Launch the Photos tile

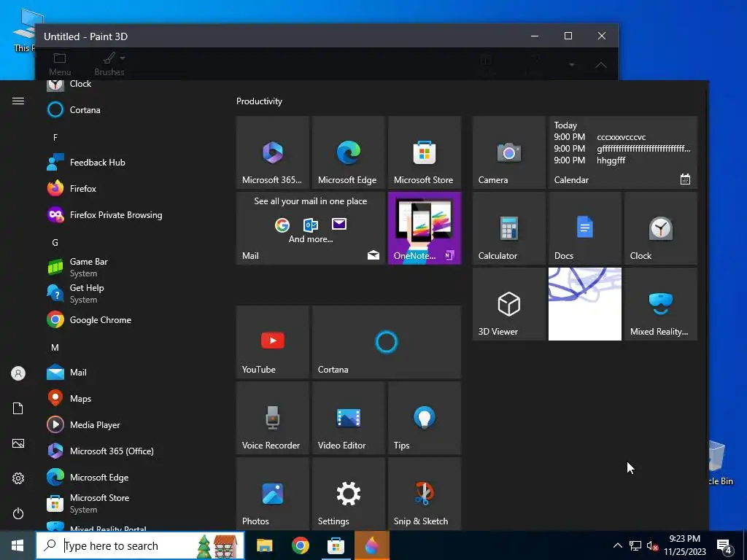coord(273,494)
